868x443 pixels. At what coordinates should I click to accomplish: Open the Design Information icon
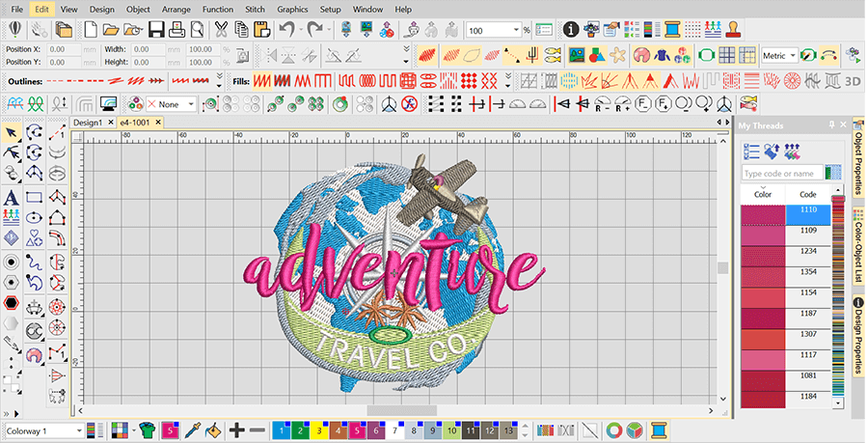pyautogui.click(x=571, y=29)
